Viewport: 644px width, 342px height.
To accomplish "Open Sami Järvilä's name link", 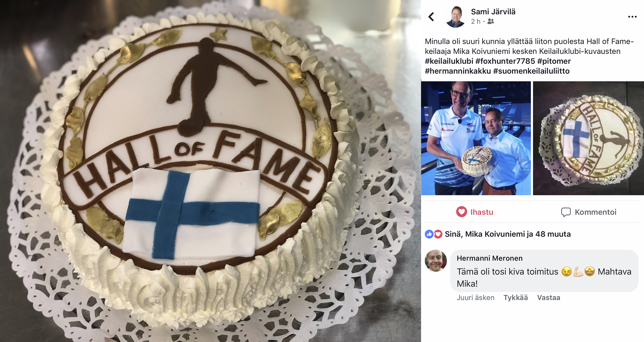I will (x=493, y=12).
